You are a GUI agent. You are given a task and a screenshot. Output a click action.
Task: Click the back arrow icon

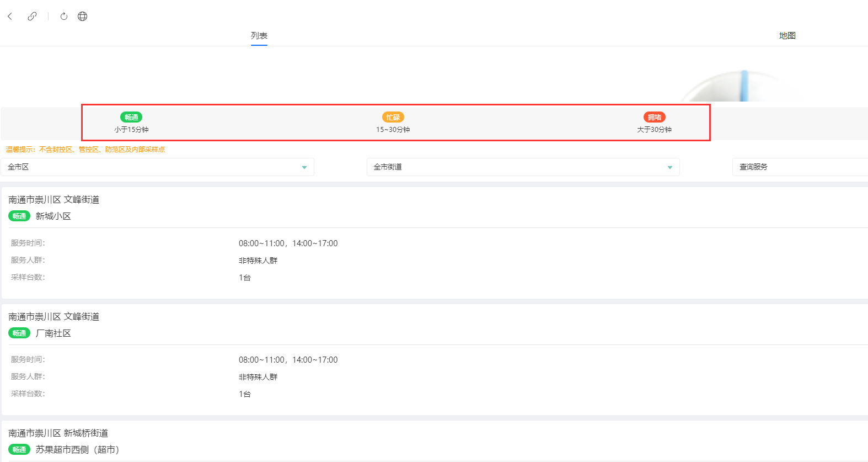point(10,17)
